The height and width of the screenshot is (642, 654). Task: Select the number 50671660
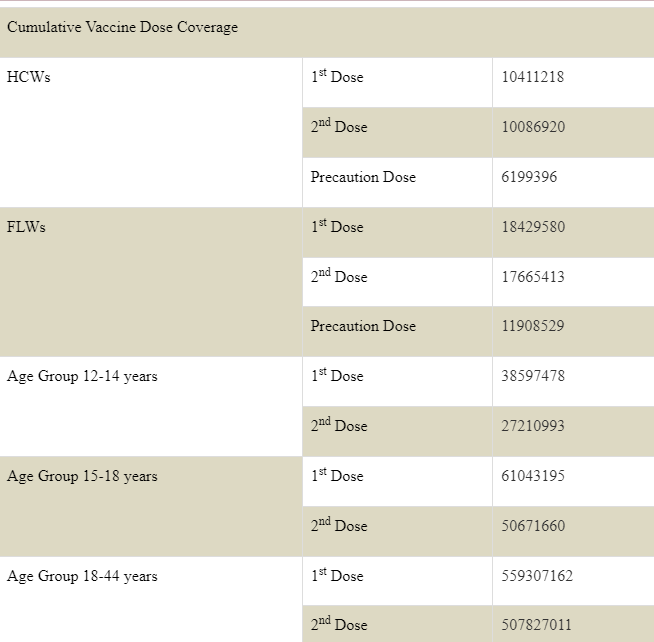pos(533,526)
